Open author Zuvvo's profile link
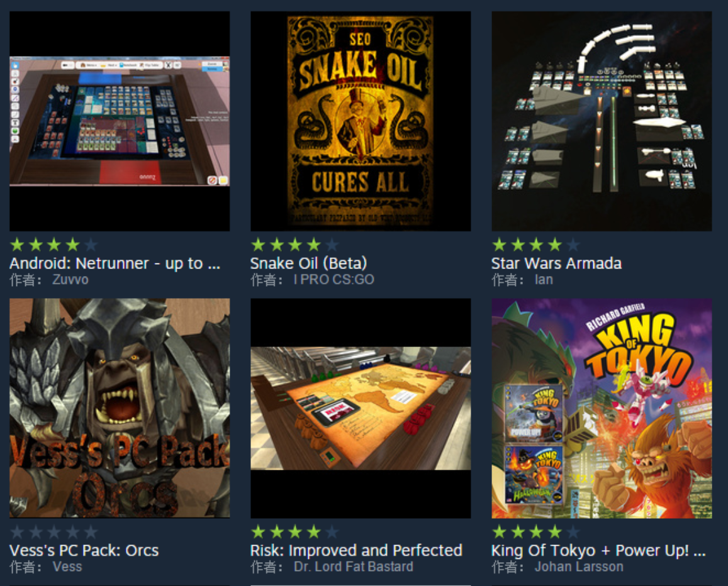Screen dimensions: 728x586 coord(70,280)
